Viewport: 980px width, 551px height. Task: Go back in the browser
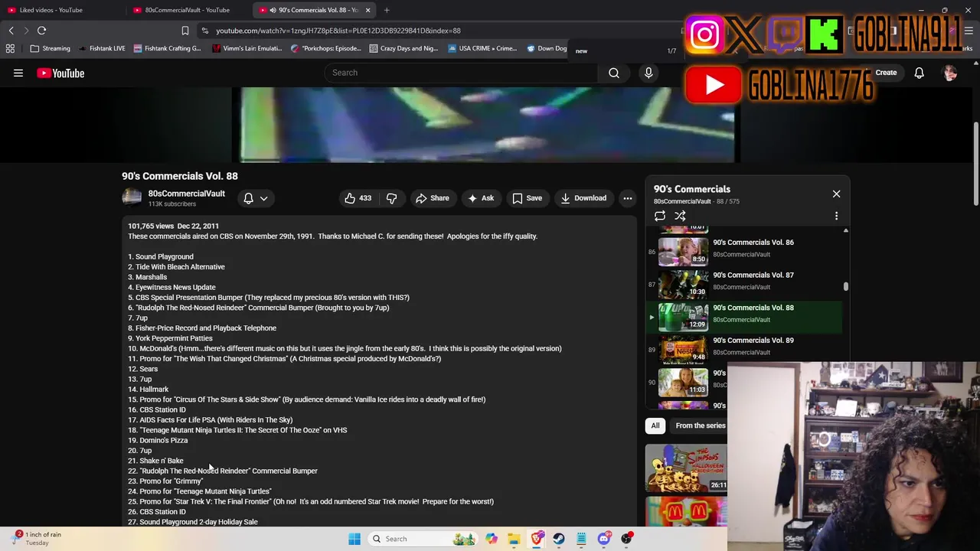click(11, 31)
